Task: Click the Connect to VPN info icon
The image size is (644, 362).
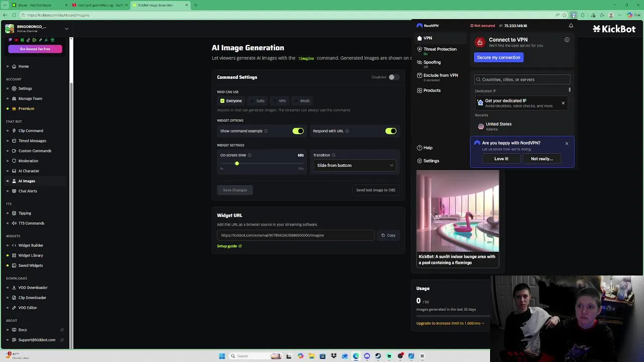Action: coord(567,40)
